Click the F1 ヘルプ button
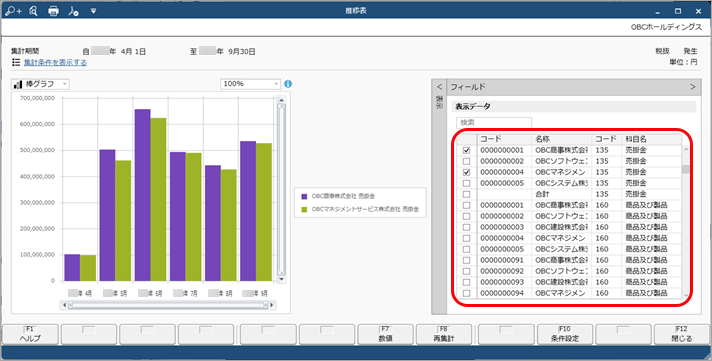 coord(30,334)
